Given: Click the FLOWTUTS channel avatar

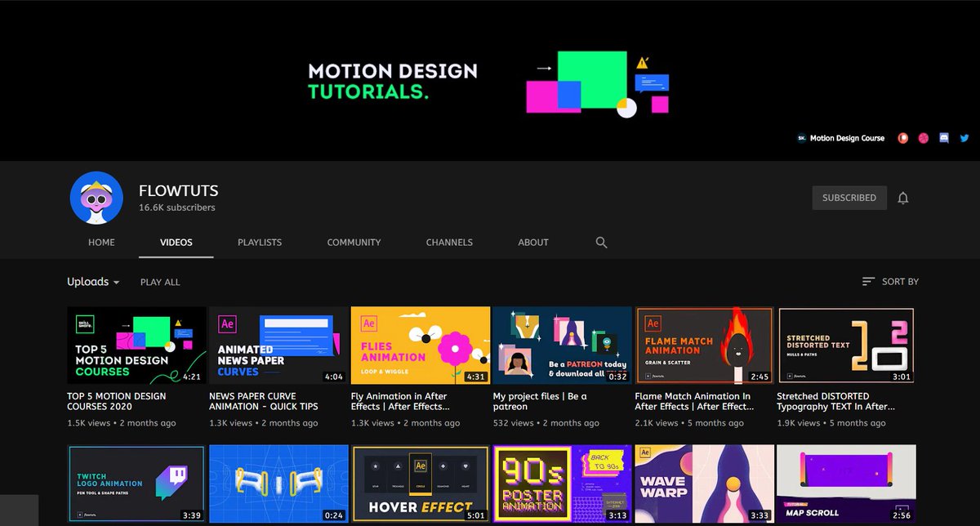Looking at the screenshot, I should point(96,198).
